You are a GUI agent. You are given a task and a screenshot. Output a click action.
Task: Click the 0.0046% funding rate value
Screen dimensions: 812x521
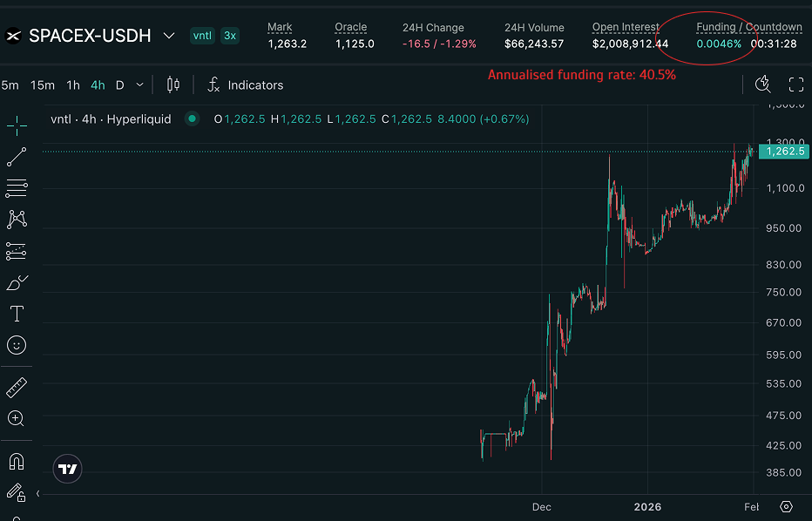(x=719, y=44)
